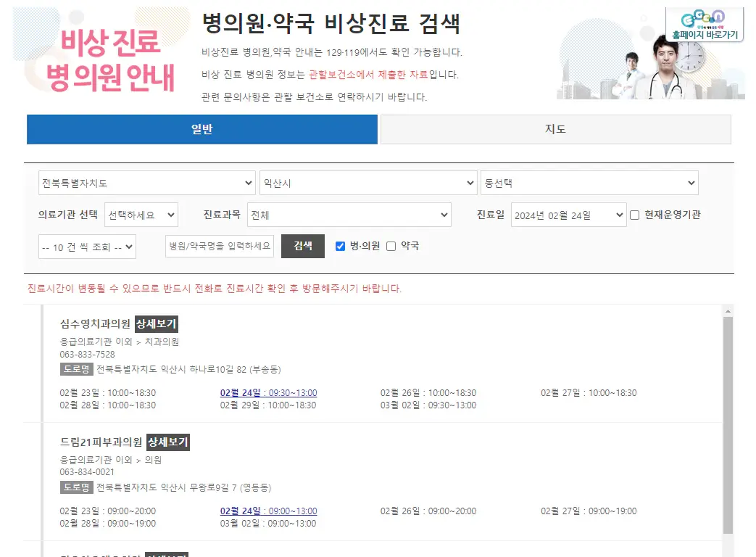Click the 02월 24일 link for 드림21피부과의원
This screenshot has height=557, width=756.
tap(267, 511)
